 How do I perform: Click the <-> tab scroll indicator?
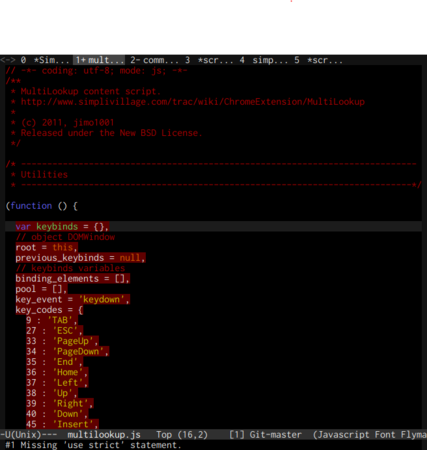pos(8,60)
